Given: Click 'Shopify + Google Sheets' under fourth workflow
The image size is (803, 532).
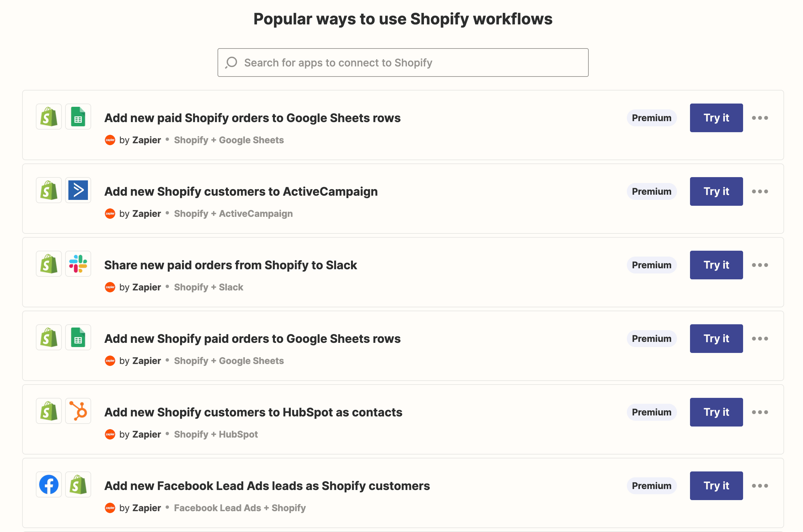Looking at the screenshot, I should [x=229, y=361].
